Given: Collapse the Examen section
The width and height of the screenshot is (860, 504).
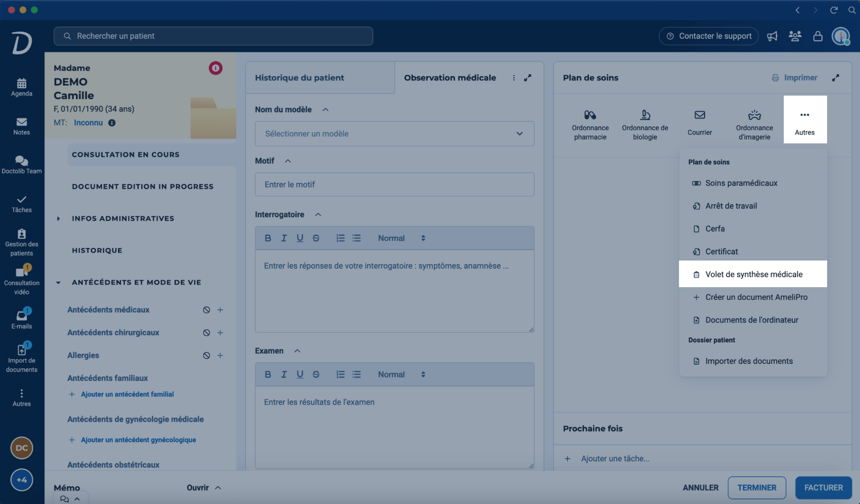Looking at the screenshot, I should [297, 351].
